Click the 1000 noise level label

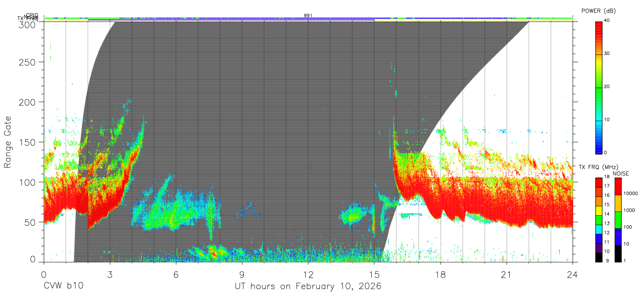pyautogui.click(x=629, y=211)
